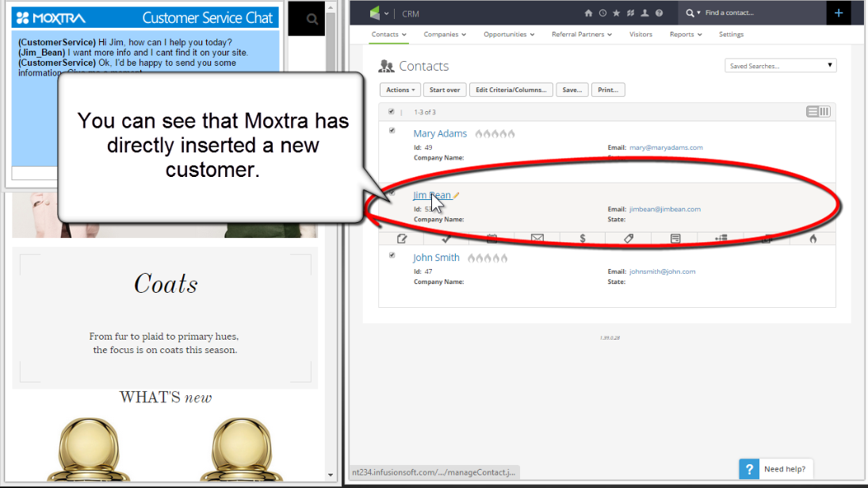Viewport: 868px width, 488px height.
Task: Click mary@maryadams.com email link
Action: pyautogui.click(x=666, y=148)
